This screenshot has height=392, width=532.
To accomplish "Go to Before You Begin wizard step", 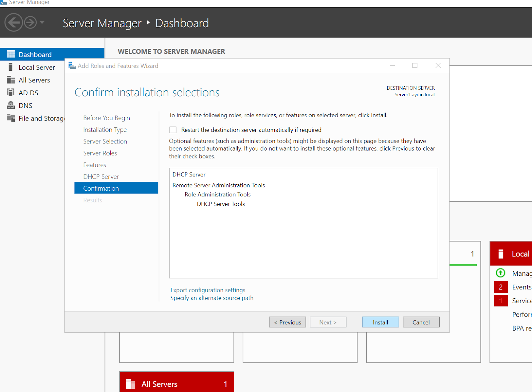I will [x=106, y=118].
